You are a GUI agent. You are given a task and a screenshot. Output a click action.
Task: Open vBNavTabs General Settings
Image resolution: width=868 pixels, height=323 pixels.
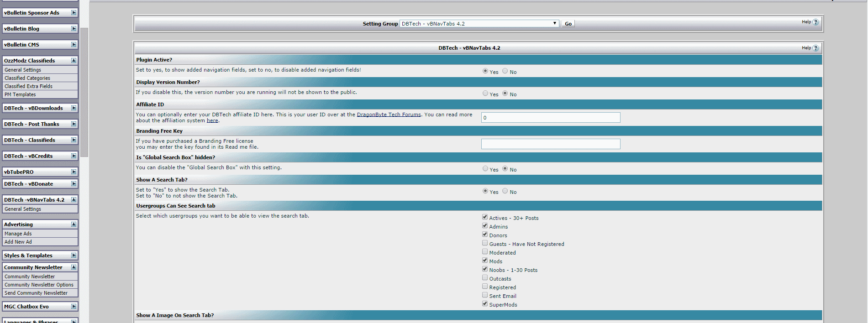(23, 209)
